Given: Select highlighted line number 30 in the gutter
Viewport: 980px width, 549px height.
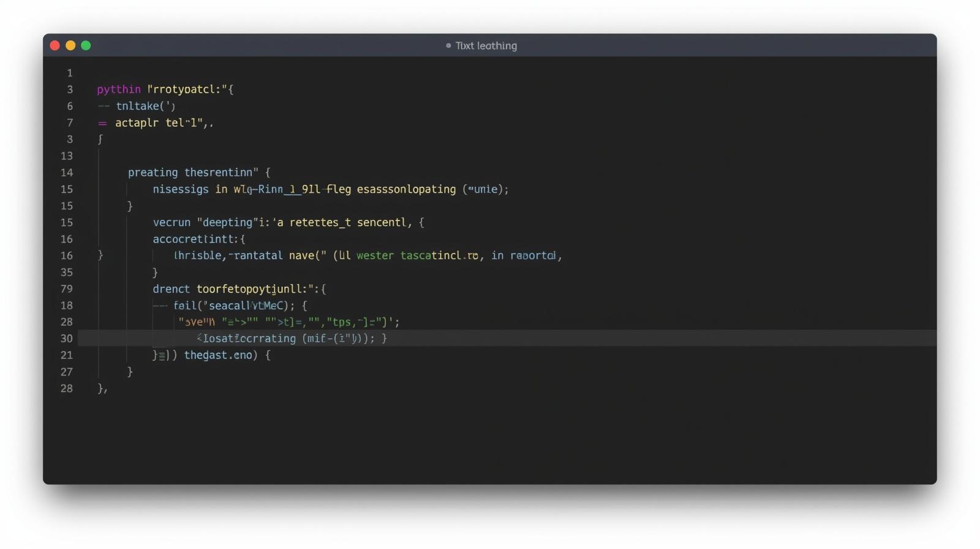Looking at the screenshot, I should 67,338.
